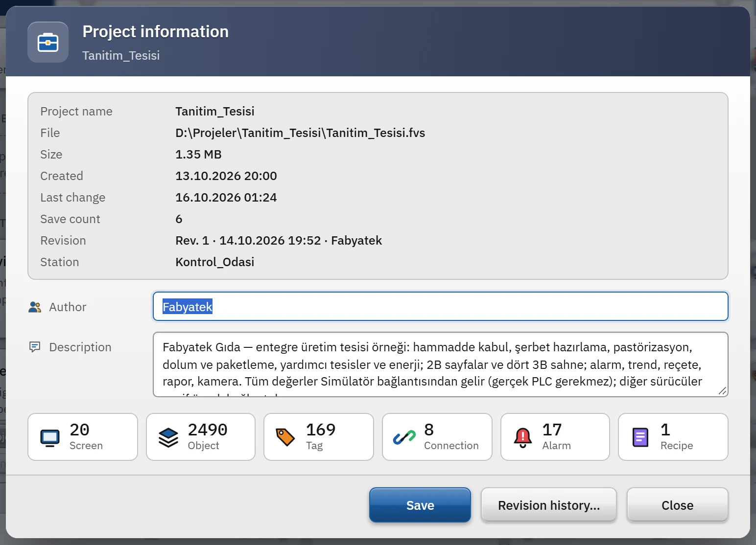756x545 pixels.
Task: Click the Created label
Action: pos(62,176)
